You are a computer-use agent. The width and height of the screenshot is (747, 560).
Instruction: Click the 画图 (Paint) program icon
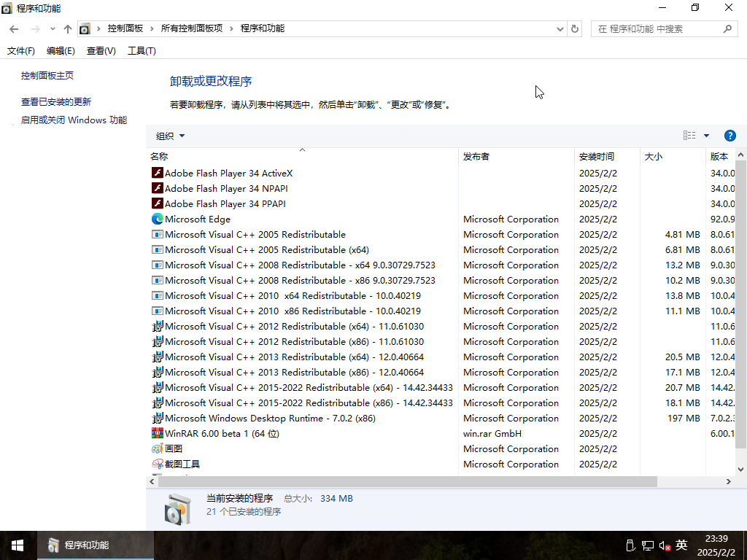(x=158, y=448)
